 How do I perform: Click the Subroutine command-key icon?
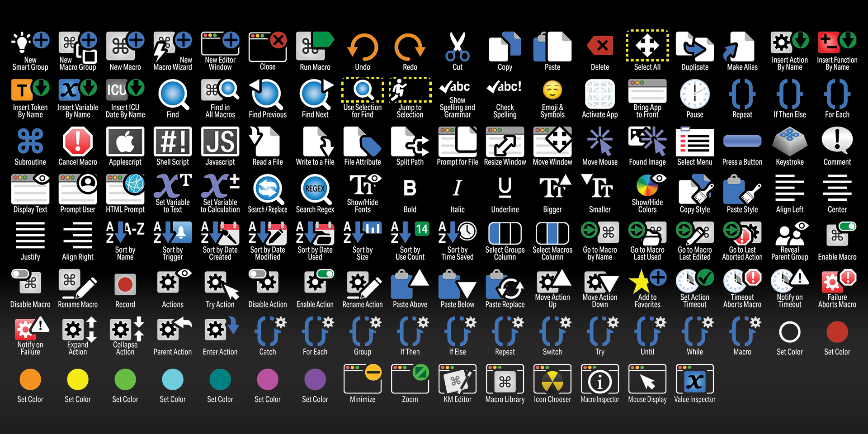tap(30, 141)
